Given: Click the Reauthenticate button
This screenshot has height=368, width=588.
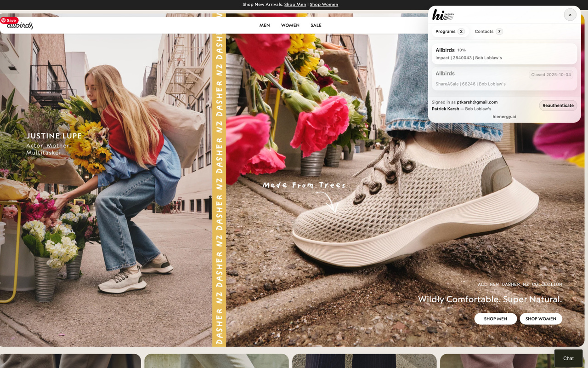Looking at the screenshot, I should click(558, 105).
